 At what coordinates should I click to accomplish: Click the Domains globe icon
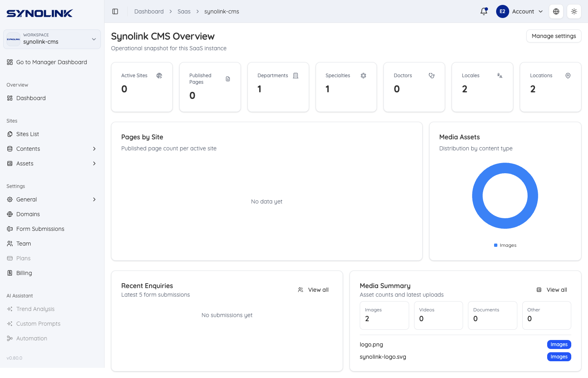pos(10,214)
